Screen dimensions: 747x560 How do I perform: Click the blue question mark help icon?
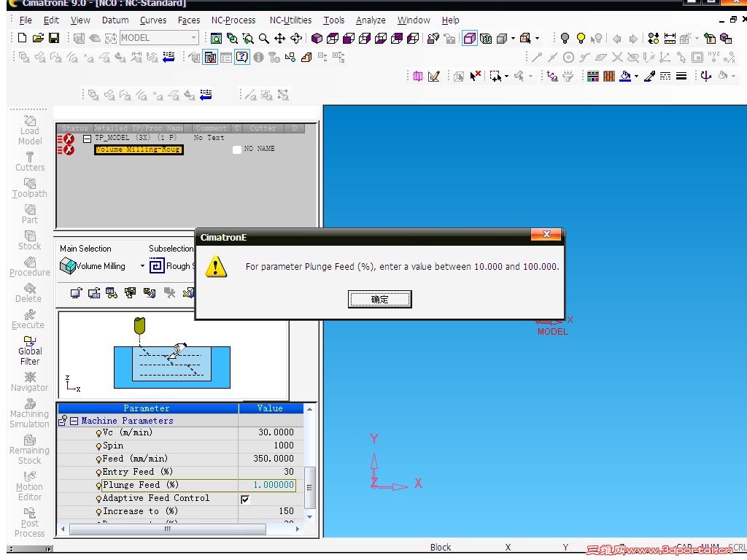tap(242, 58)
